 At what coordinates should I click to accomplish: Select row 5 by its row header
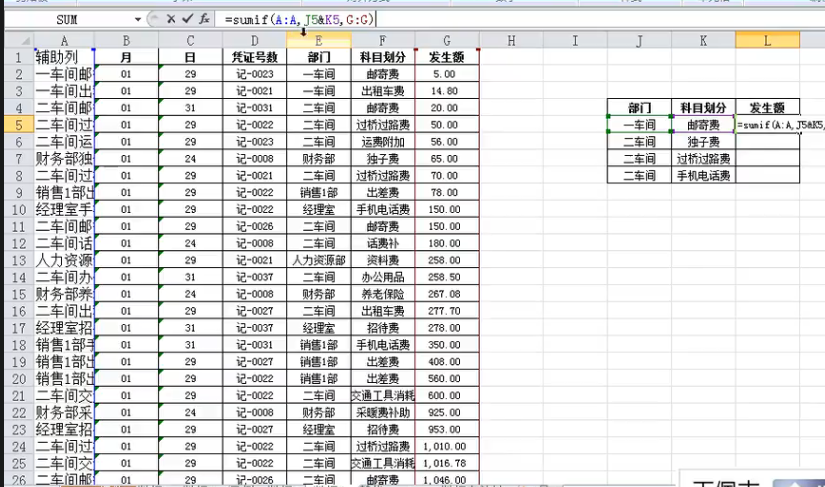point(17,124)
